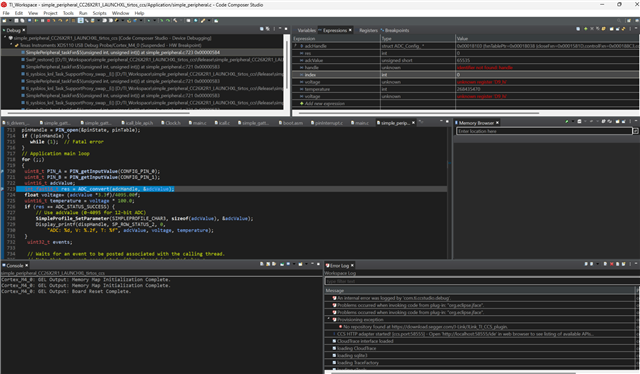Open the Scripts menu
The image size is (640, 374).
point(100,13)
